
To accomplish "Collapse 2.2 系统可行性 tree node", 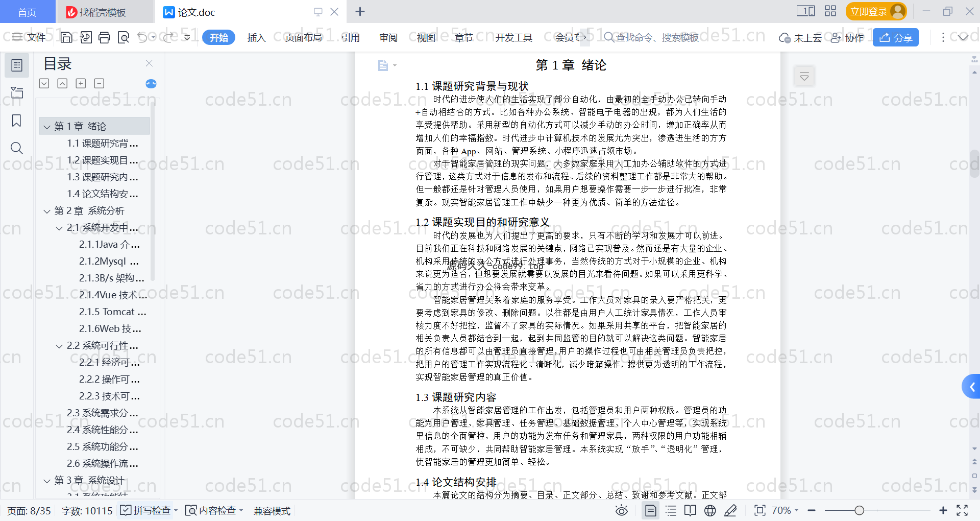I will pos(59,346).
